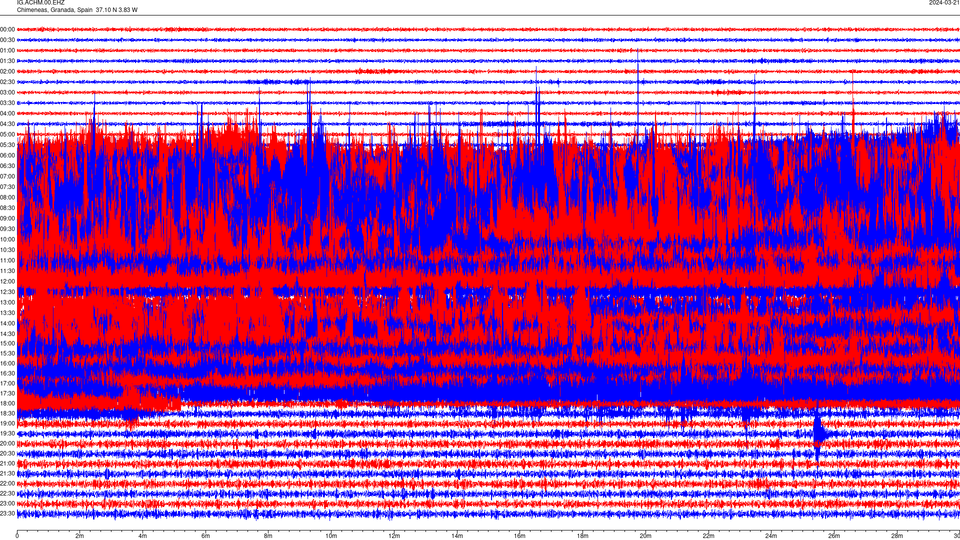Click the 09:00 trace label
Screen dimensions: 960x540
click(8, 219)
